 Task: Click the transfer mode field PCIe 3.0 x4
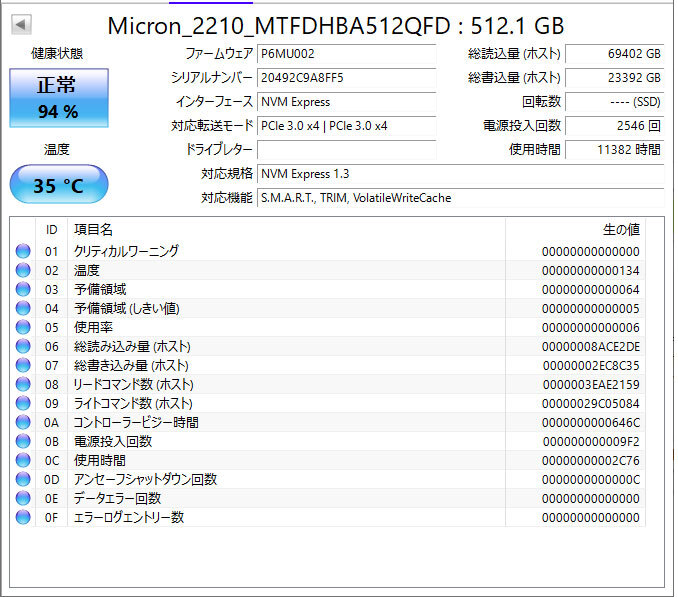[x=346, y=126]
